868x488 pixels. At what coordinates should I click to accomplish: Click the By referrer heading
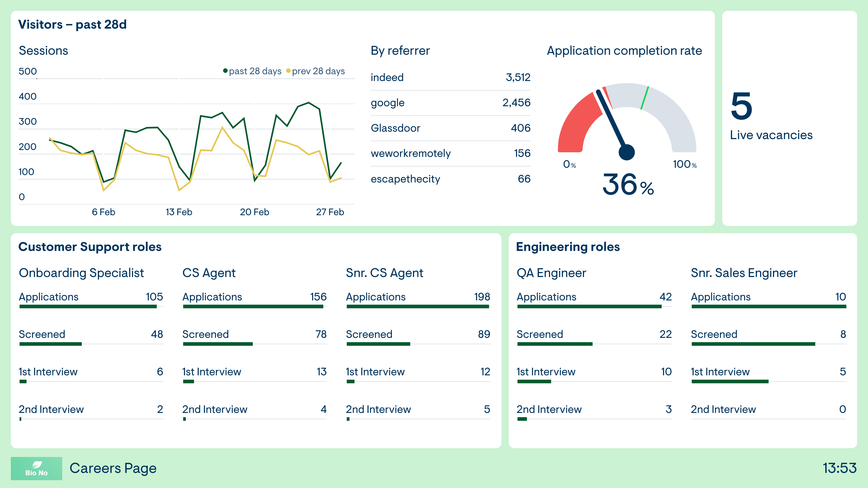click(x=400, y=50)
